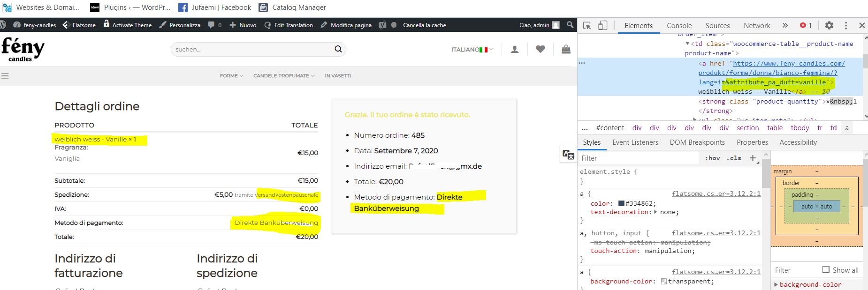Image resolution: width=868 pixels, height=290 pixels.
Task: Click the admin avatar next to Ciao, admin
Action: (x=556, y=25)
